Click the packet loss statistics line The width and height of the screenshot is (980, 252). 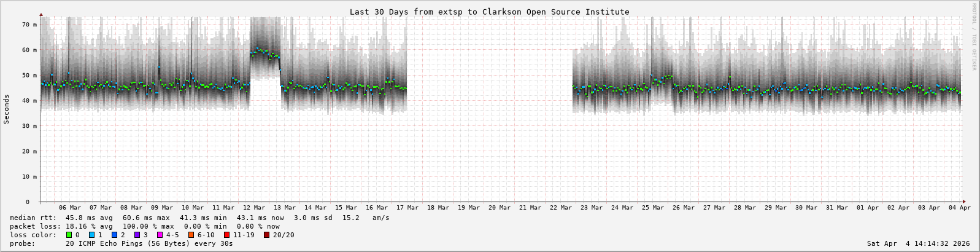point(145,226)
